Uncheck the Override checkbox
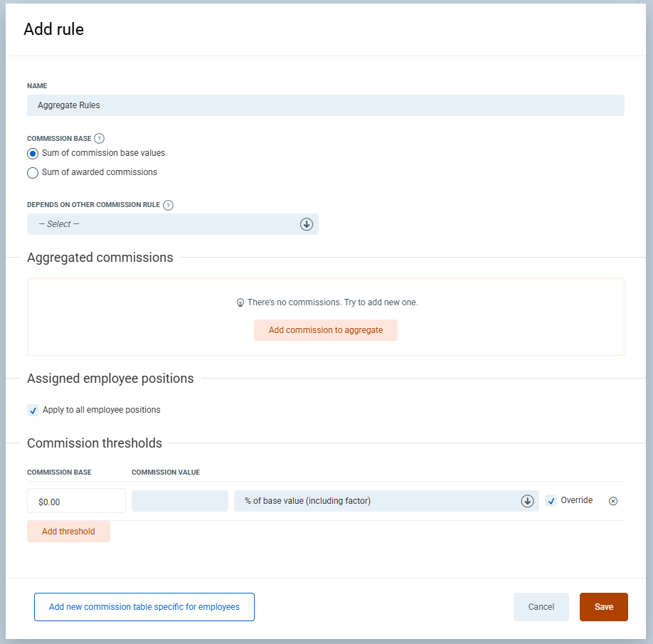Viewport: 653px width, 644px height. (x=551, y=501)
